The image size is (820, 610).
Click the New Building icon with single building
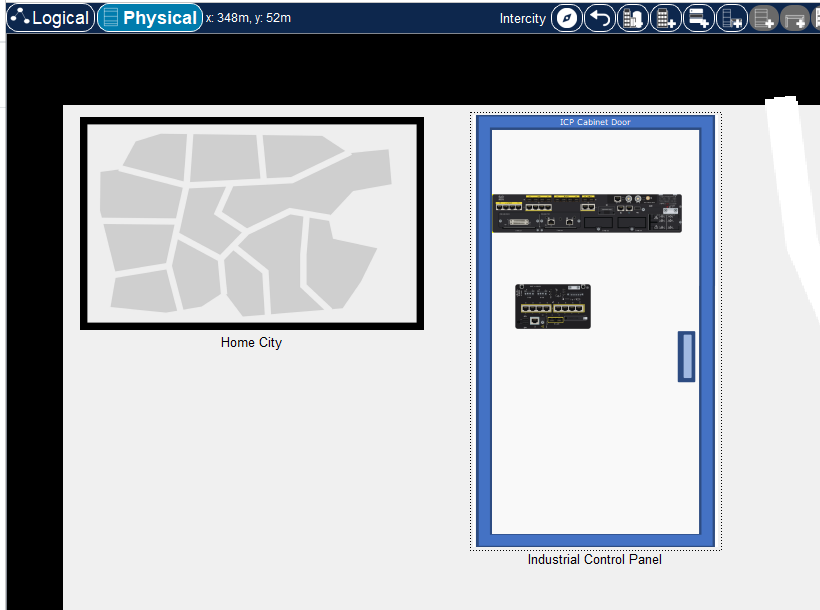[x=665, y=18]
